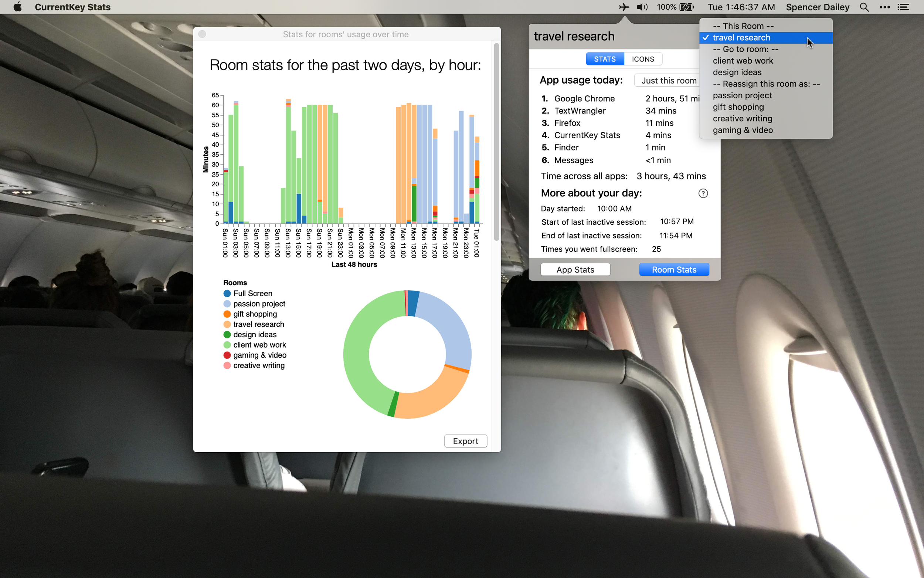This screenshot has width=924, height=578.
Task: Reassign room as creative writing
Action: coord(766,118)
